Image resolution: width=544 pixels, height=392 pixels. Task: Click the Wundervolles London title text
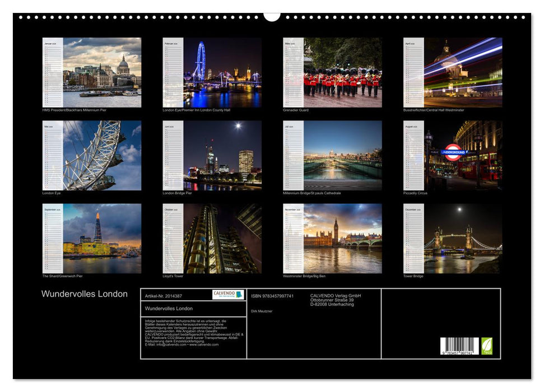(85, 293)
